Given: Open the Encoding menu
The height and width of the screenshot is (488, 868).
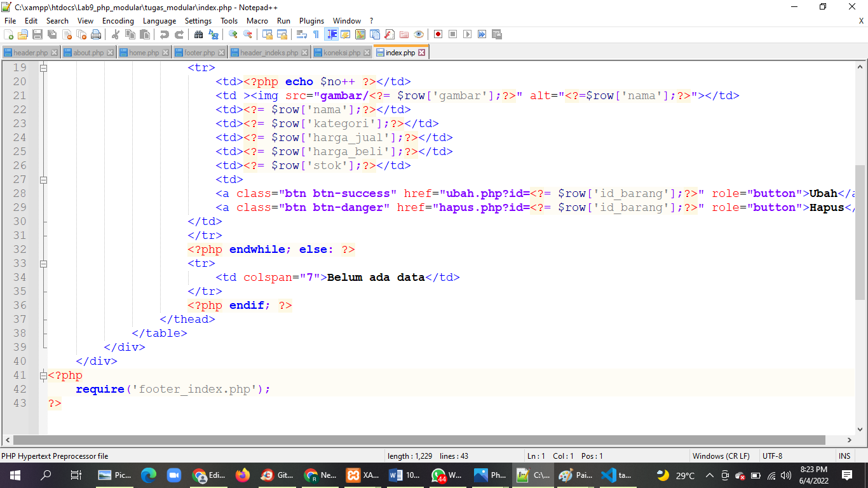Looking at the screenshot, I should (x=118, y=21).
